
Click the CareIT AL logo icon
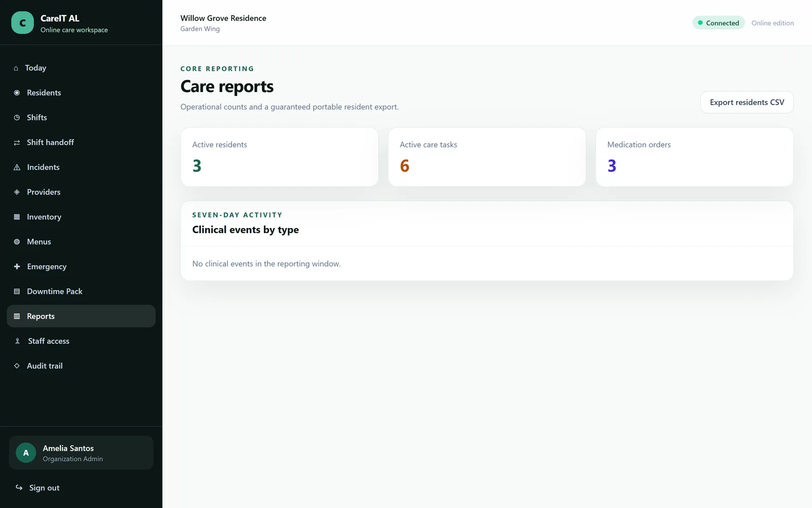(22, 23)
